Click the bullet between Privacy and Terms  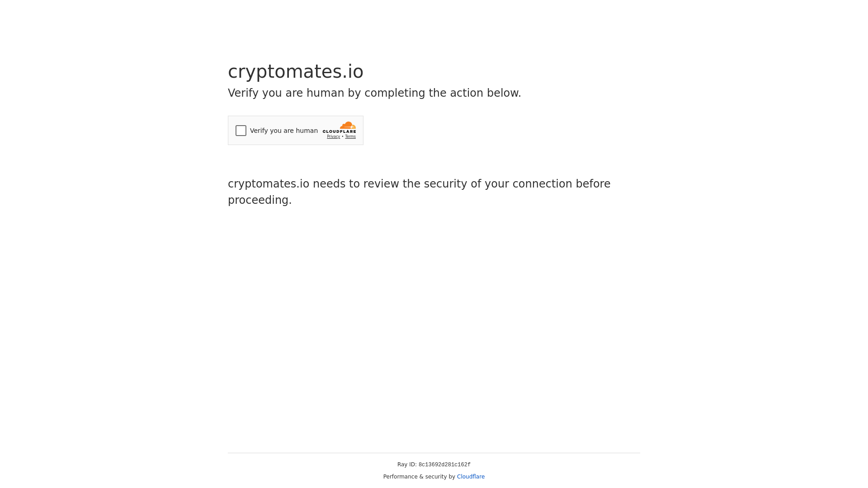click(x=343, y=136)
